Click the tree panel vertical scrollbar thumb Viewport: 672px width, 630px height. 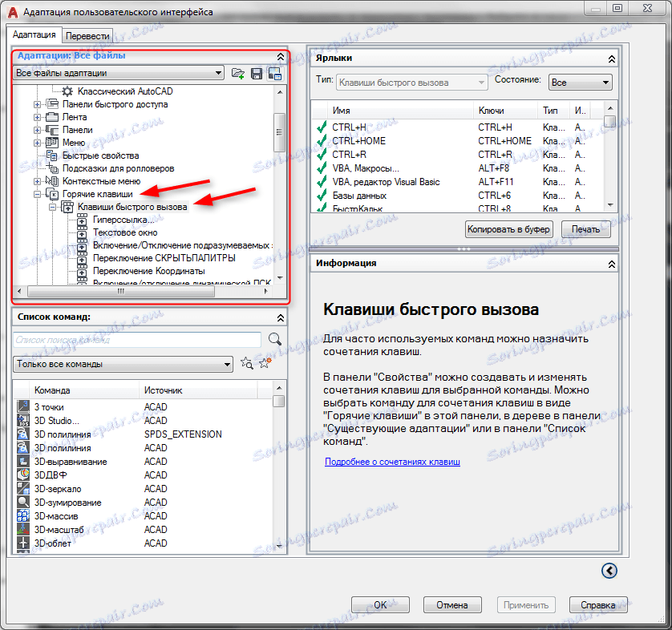(279, 132)
